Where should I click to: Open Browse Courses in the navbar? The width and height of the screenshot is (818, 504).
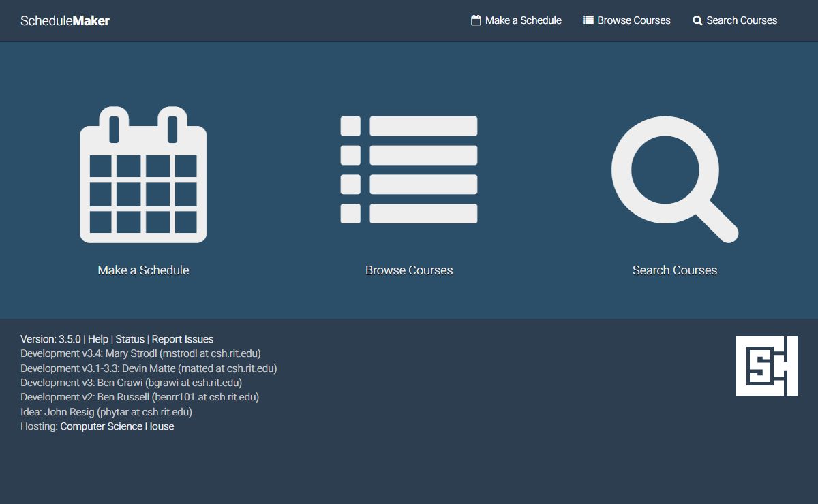tap(626, 20)
